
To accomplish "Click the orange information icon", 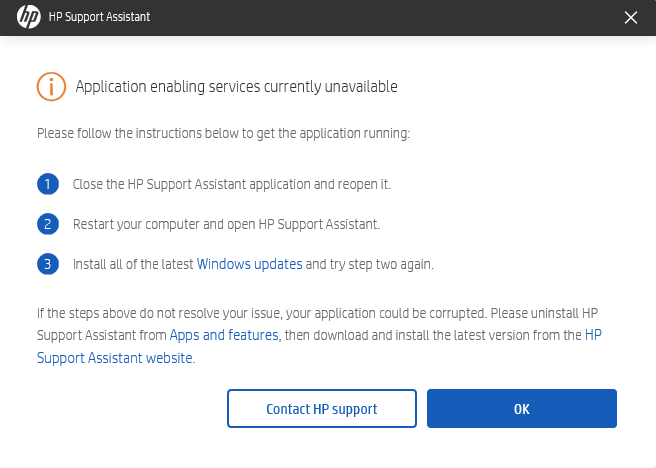I will (x=51, y=87).
